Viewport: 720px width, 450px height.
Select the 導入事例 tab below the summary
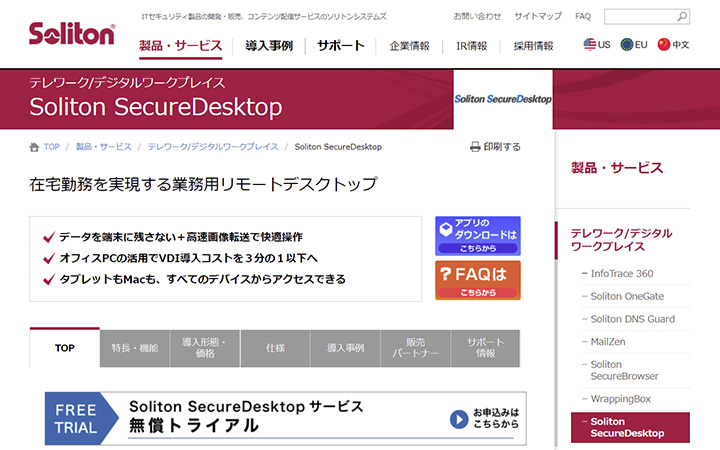pos(345,348)
